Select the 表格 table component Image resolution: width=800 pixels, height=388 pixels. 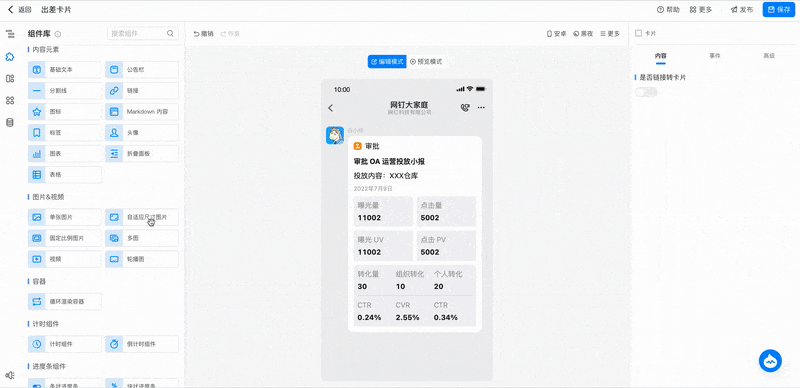click(x=65, y=175)
